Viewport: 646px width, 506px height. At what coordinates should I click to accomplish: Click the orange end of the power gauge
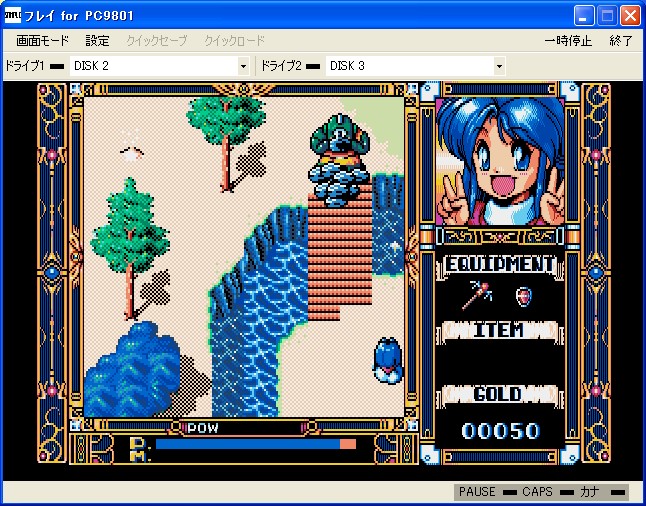(x=348, y=444)
